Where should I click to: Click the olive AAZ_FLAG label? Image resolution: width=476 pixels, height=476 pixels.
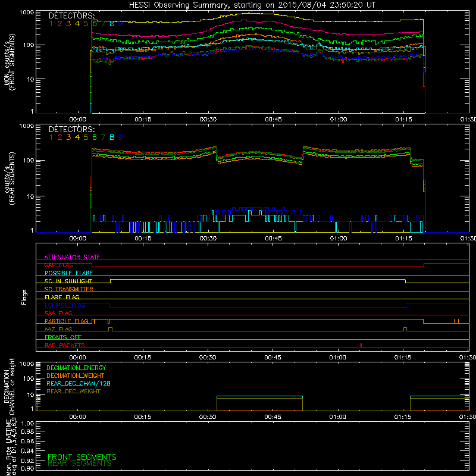[58, 329]
